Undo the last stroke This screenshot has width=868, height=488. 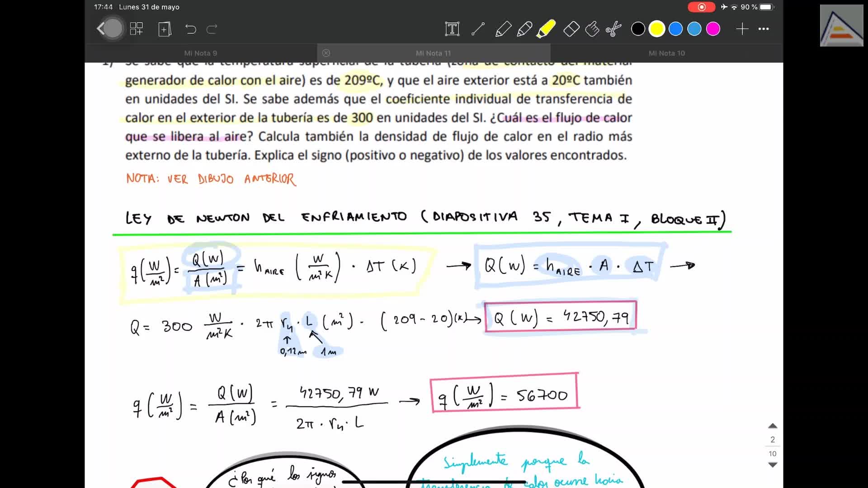pos(190,29)
